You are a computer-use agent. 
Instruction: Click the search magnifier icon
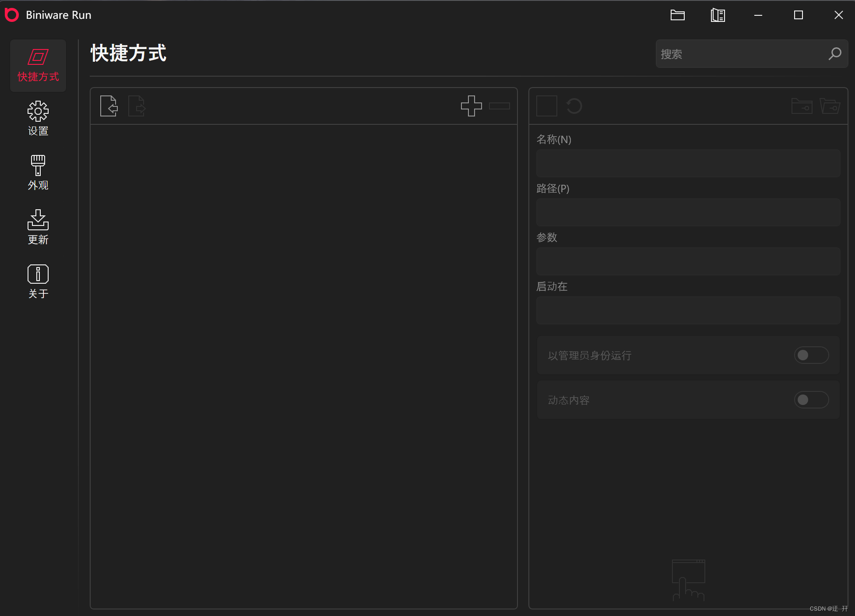pos(834,54)
